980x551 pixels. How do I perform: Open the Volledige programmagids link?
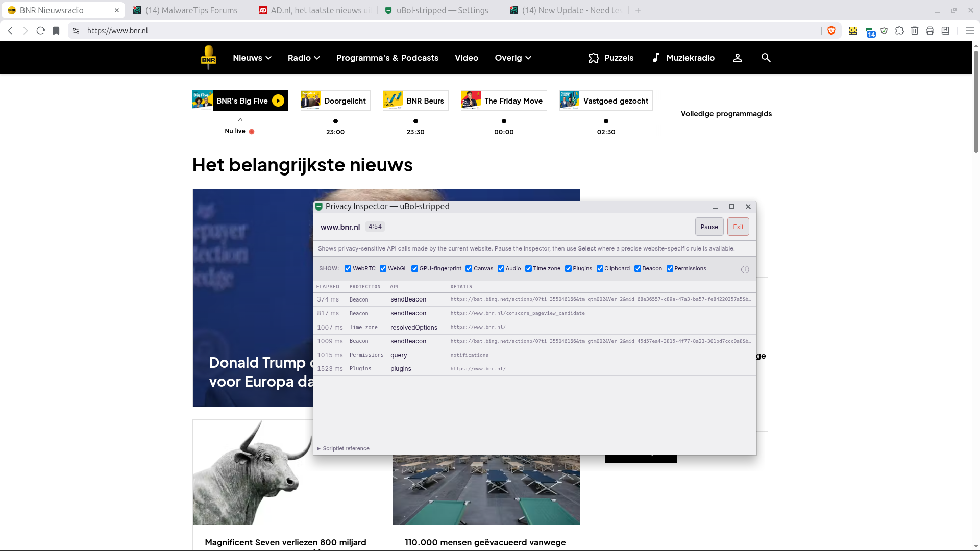pos(726,114)
